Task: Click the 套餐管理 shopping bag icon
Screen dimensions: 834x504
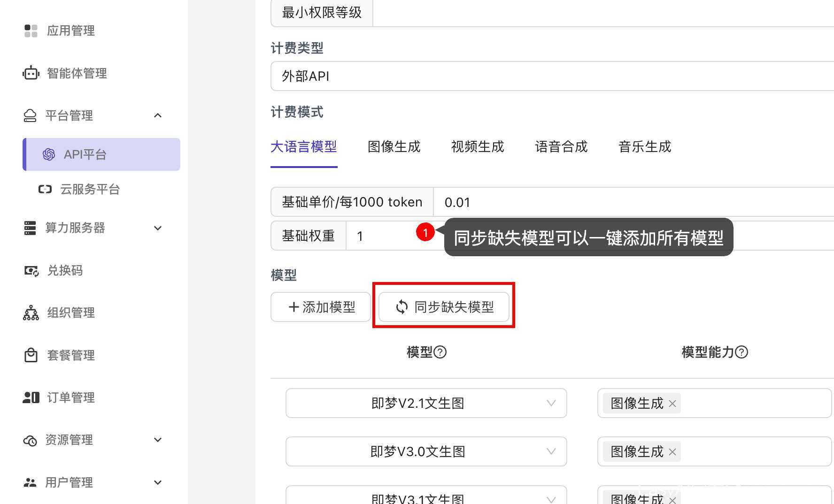Action: 31,355
